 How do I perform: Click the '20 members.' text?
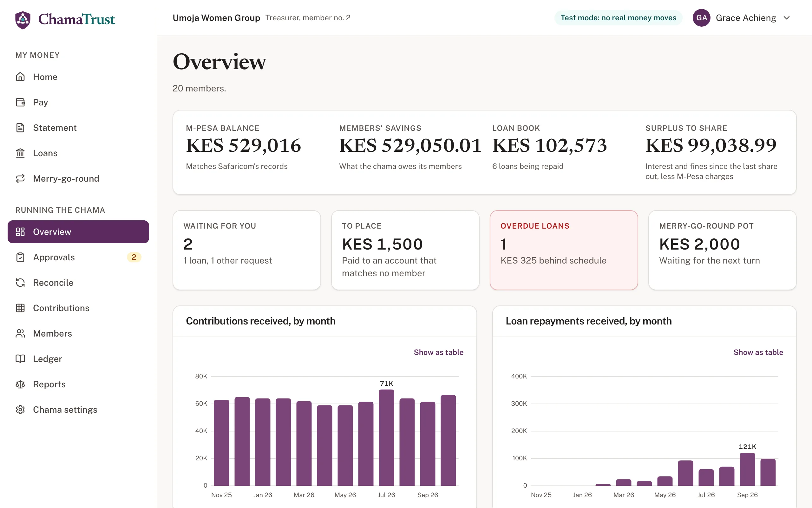pyautogui.click(x=199, y=88)
